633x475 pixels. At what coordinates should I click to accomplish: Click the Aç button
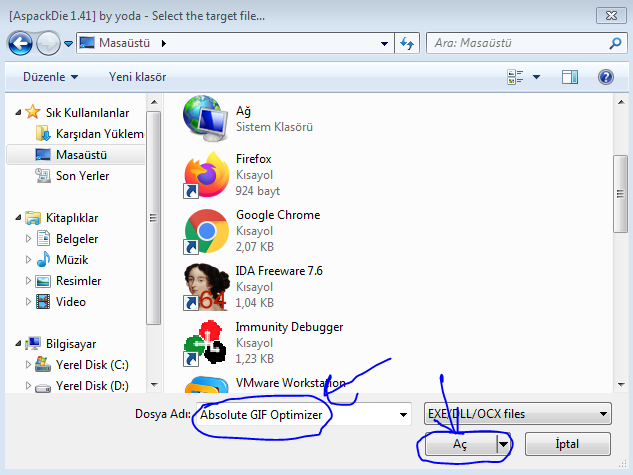(x=460, y=444)
